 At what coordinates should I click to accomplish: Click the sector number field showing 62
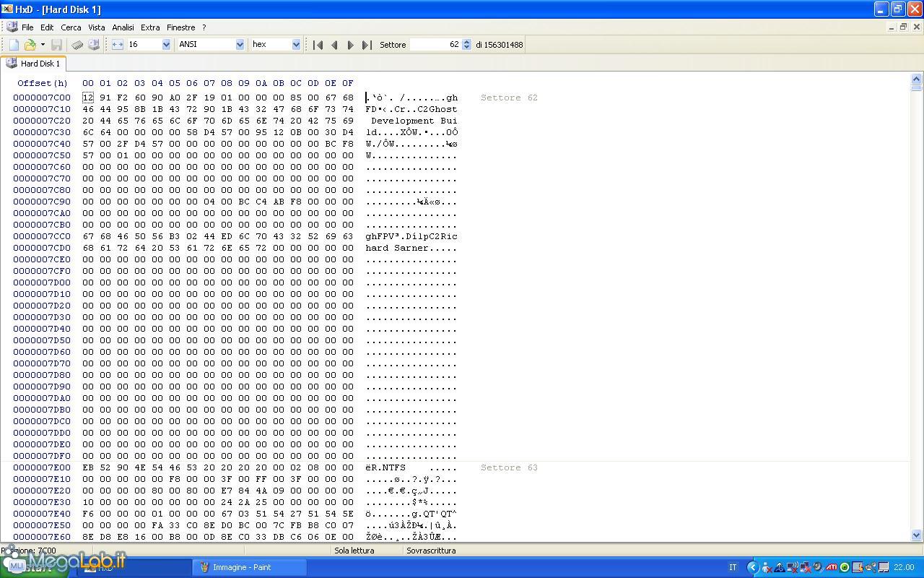point(435,45)
